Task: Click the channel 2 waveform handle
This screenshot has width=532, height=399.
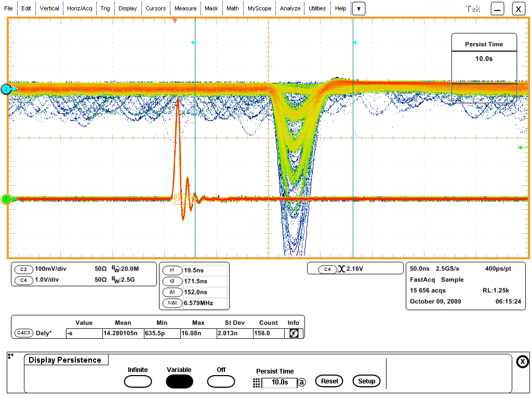Action: click(x=6, y=89)
